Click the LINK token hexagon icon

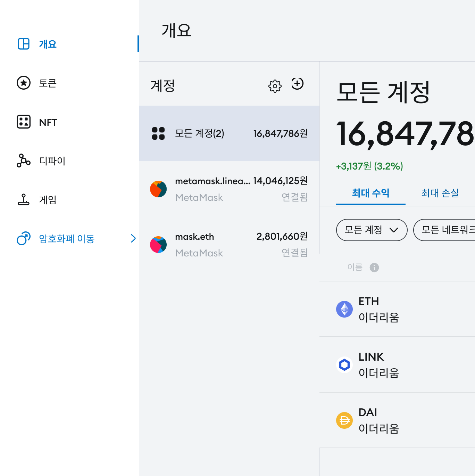pyautogui.click(x=344, y=365)
